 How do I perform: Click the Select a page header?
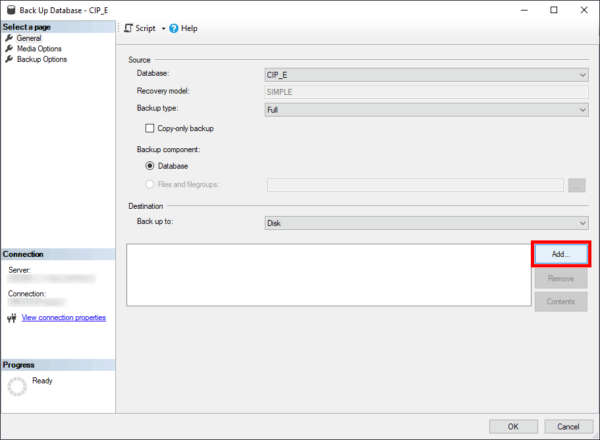click(58, 27)
